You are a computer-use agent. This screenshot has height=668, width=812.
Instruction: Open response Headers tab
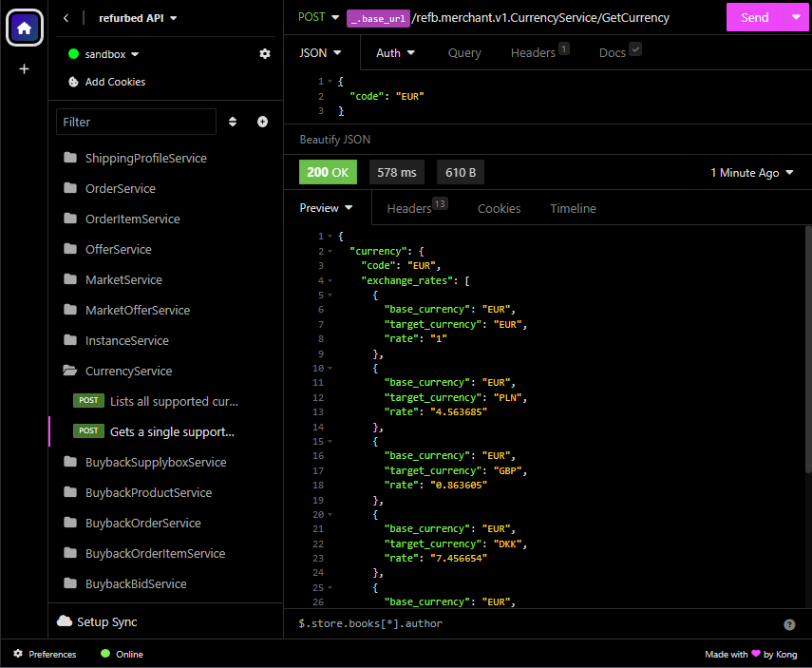417,207
